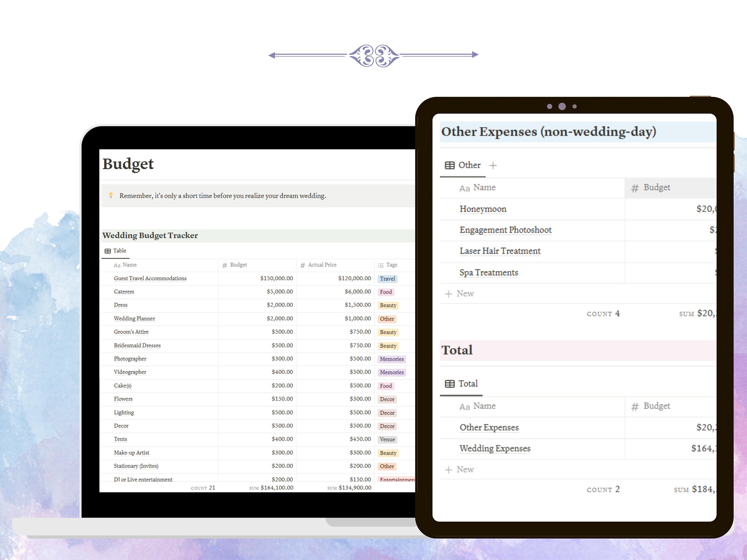The image size is (747, 560).
Task: Open the Honeymoon entry
Action: point(483,209)
